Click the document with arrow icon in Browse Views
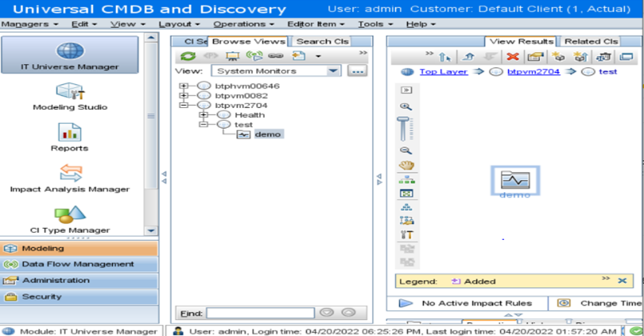This screenshot has height=336, width=644. pos(298,56)
